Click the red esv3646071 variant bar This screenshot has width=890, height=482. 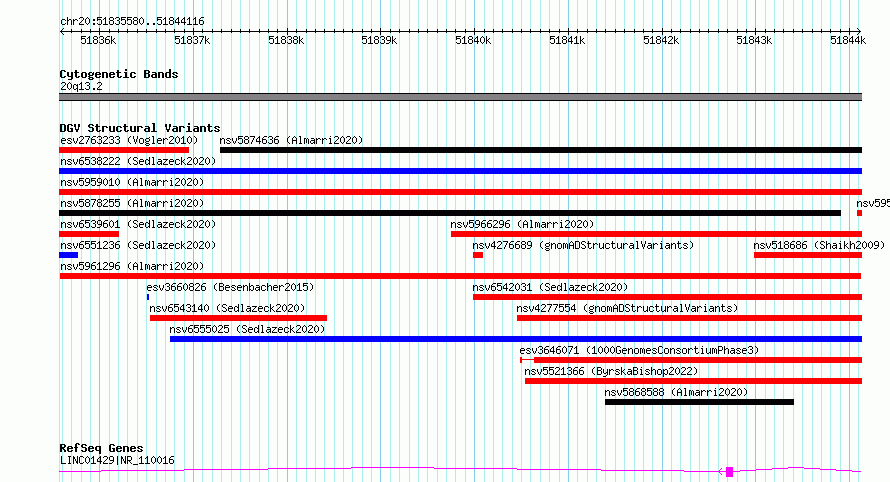[691, 360]
